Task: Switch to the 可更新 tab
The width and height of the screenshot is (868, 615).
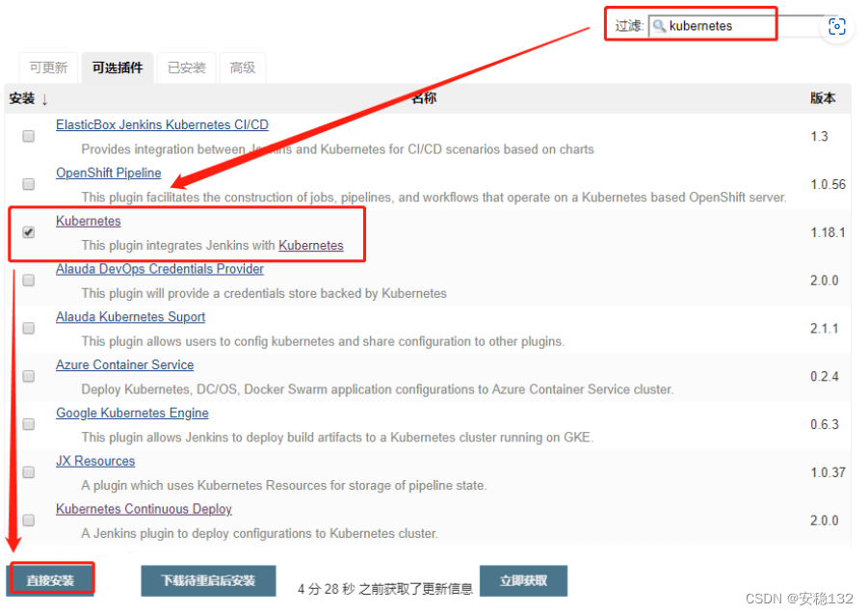Action: [x=48, y=67]
